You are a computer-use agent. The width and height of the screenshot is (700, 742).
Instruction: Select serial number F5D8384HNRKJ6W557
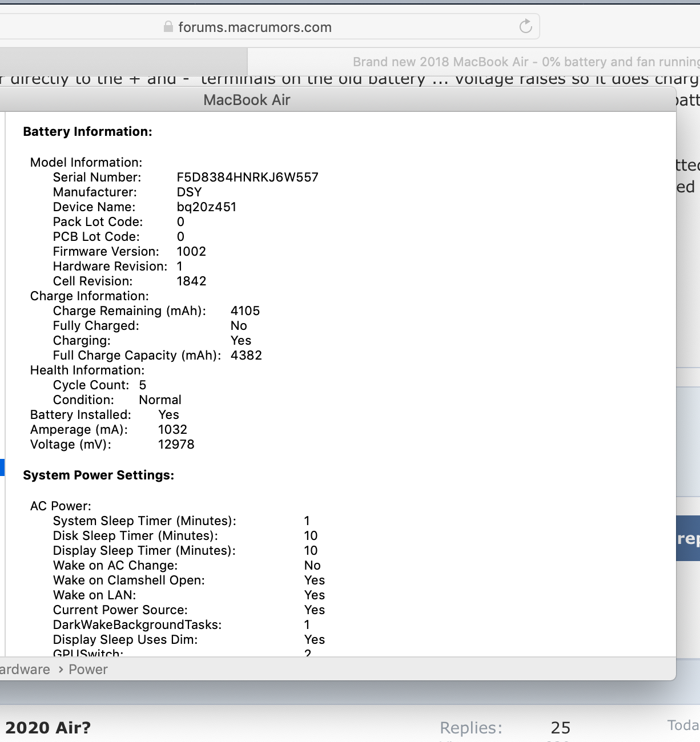click(x=247, y=178)
